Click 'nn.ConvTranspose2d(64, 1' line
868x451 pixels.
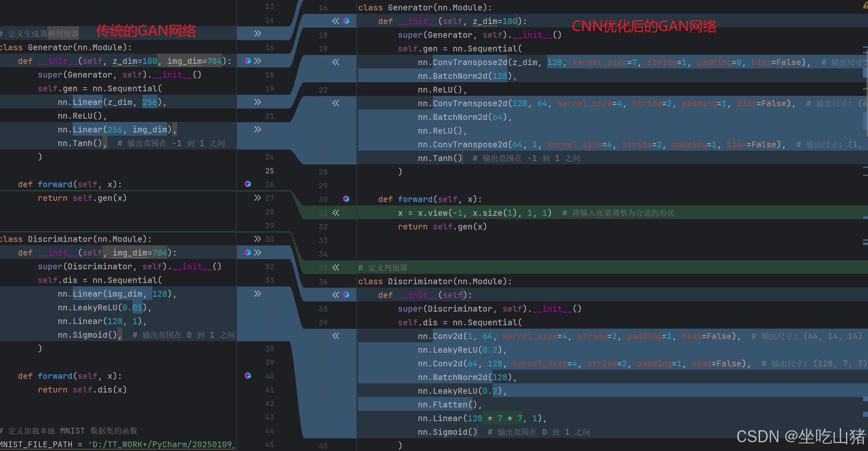click(x=600, y=144)
